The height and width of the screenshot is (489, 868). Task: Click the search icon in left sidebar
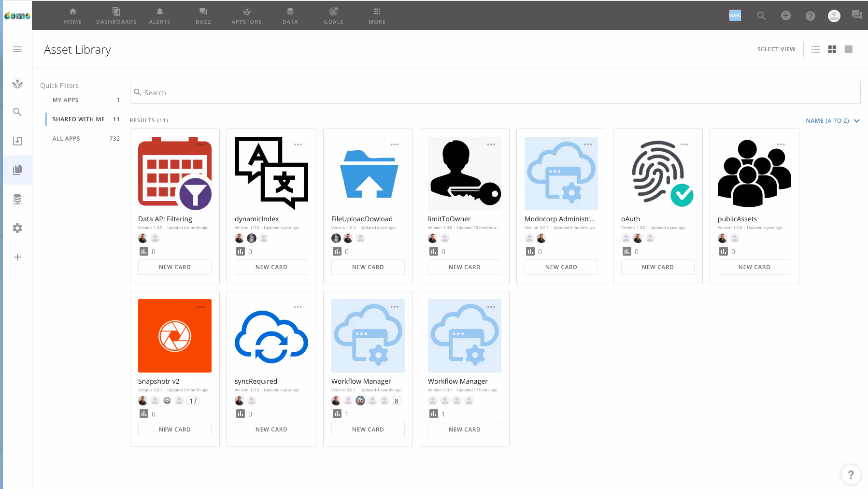click(x=17, y=112)
